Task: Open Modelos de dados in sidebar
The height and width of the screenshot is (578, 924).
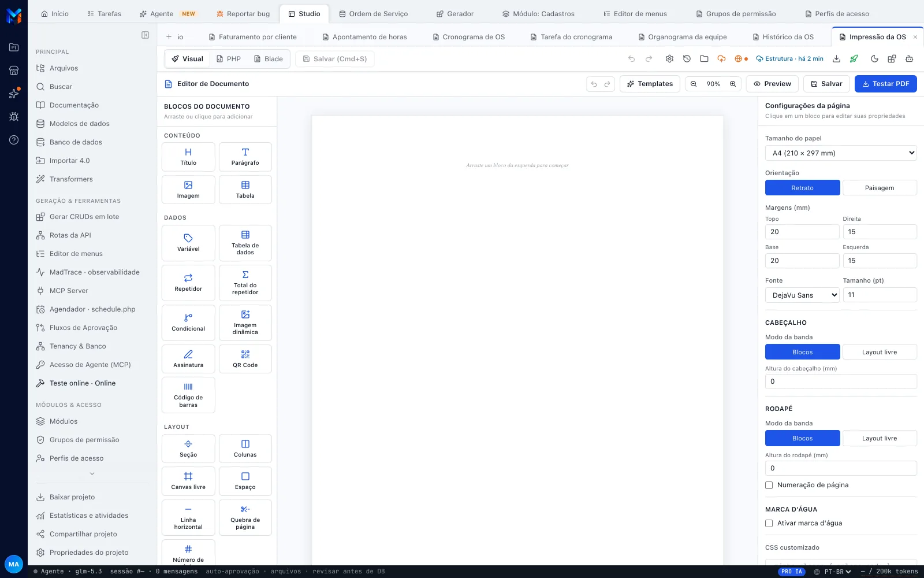Action: coord(79,124)
